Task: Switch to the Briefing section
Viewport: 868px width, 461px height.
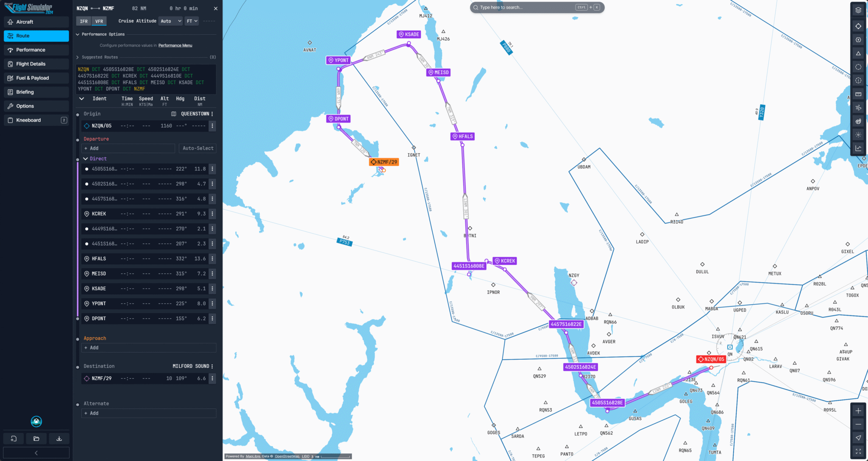Action: coord(36,92)
